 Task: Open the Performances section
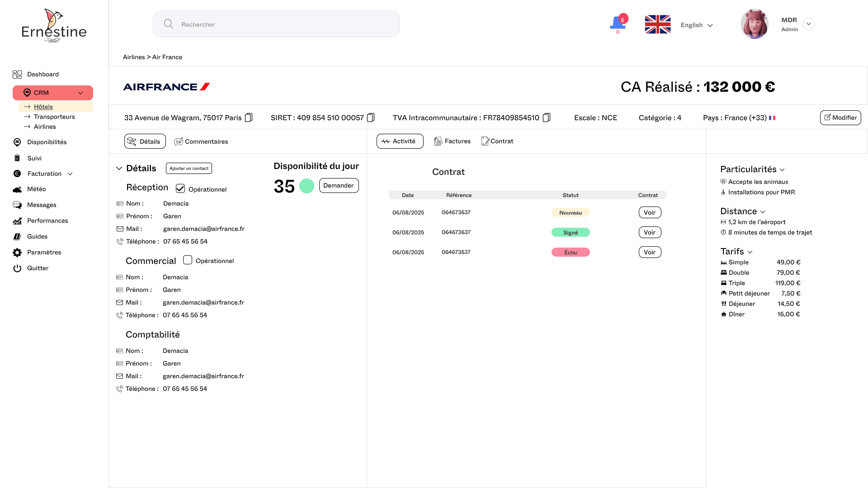coord(47,221)
